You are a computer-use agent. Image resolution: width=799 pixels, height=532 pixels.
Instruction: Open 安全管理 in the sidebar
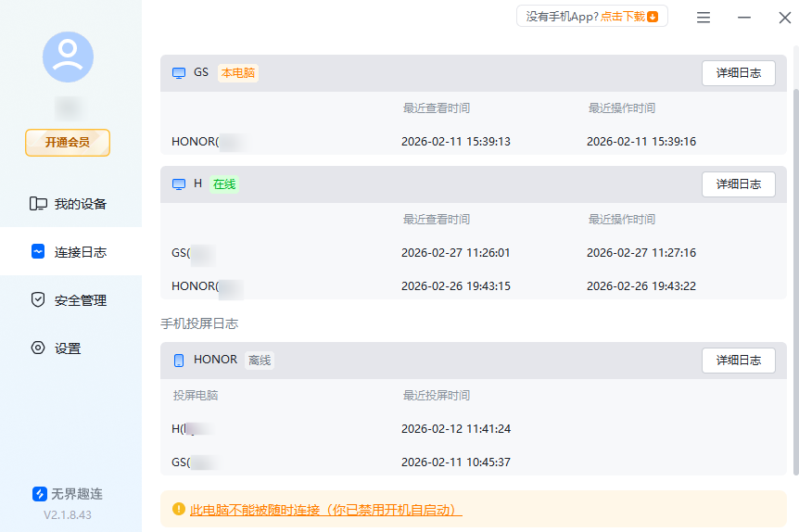[70, 300]
